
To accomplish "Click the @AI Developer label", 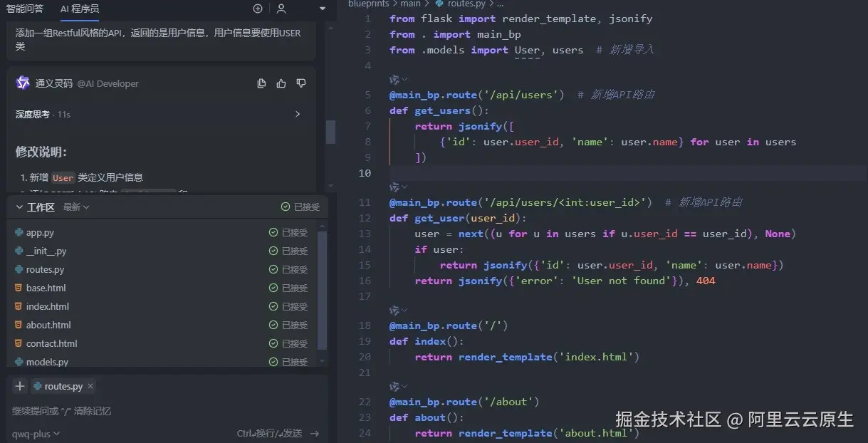I will (108, 83).
